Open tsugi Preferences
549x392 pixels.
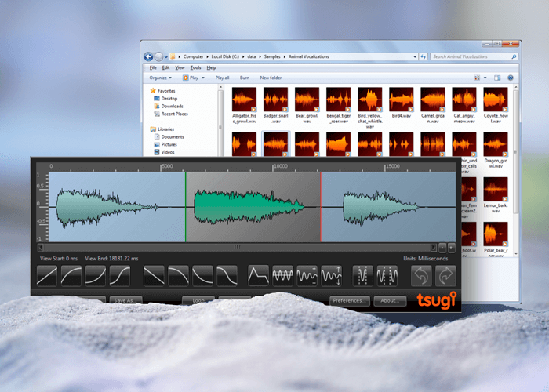click(x=350, y=300)
